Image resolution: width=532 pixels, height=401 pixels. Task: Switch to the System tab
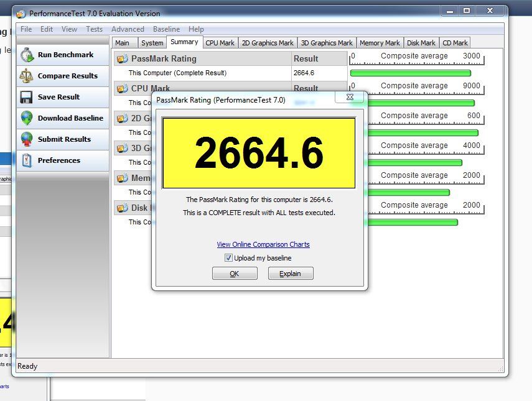coord(152,43)
